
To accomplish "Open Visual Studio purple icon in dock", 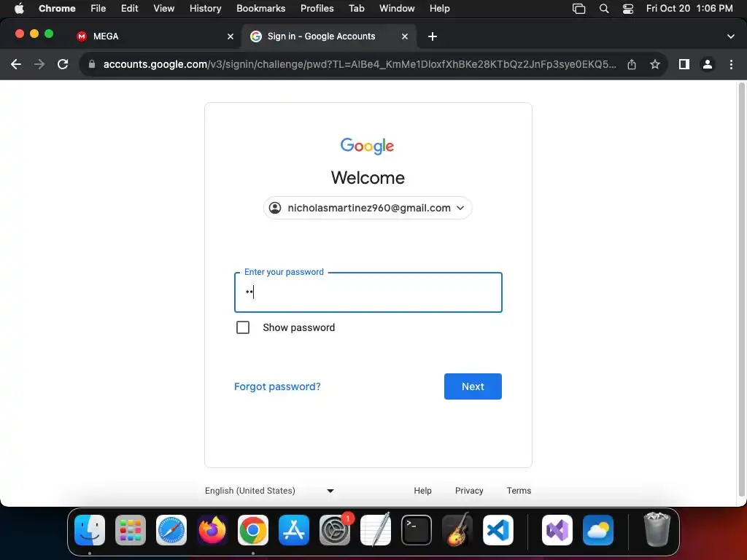I will point(557,529).
